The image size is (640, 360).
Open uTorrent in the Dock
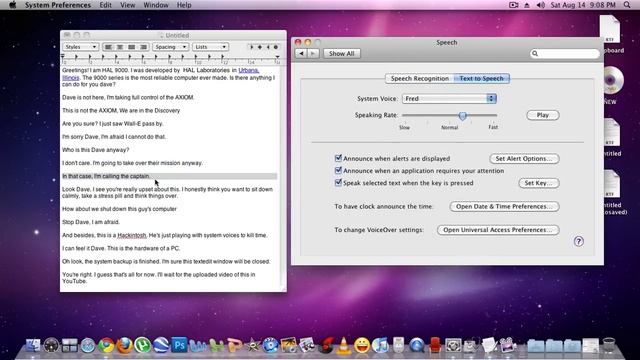pos(143,345)
